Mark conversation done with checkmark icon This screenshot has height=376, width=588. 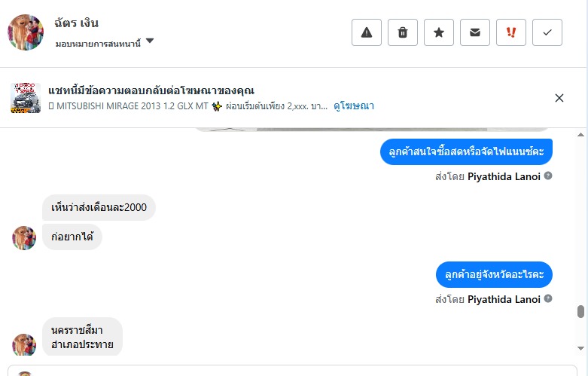point(547,32)
